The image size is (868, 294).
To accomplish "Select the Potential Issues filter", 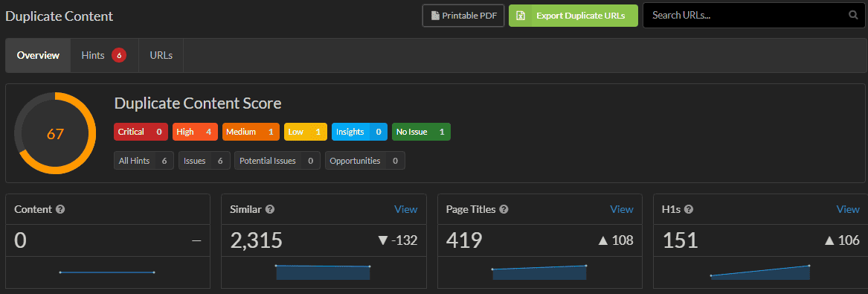I will (277, 161).
